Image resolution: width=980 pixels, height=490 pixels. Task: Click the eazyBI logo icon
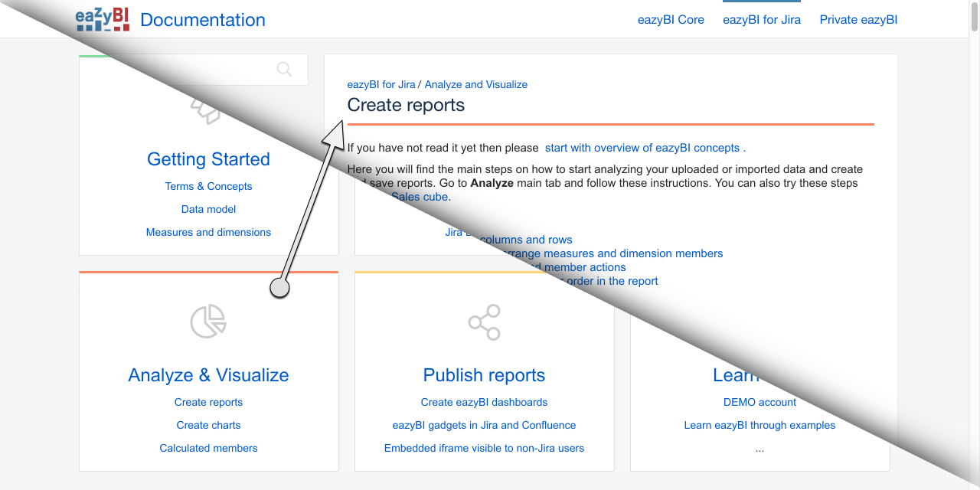coord(103,19)
